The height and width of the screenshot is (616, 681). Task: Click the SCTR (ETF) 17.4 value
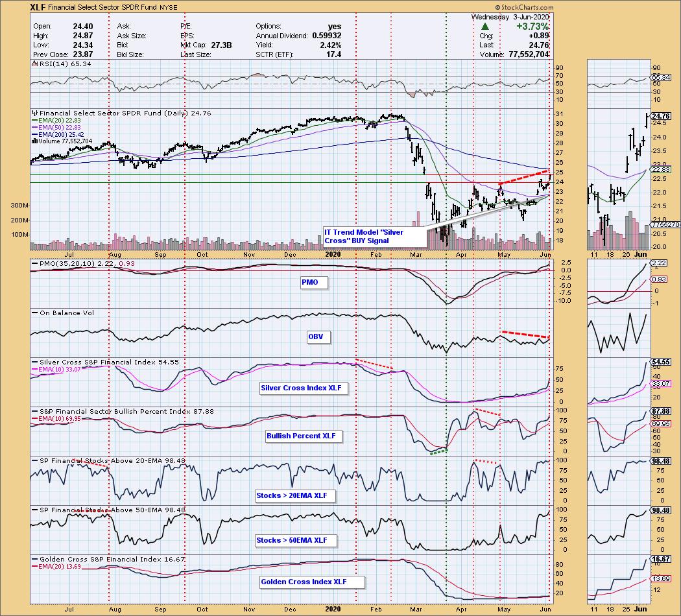333,54
